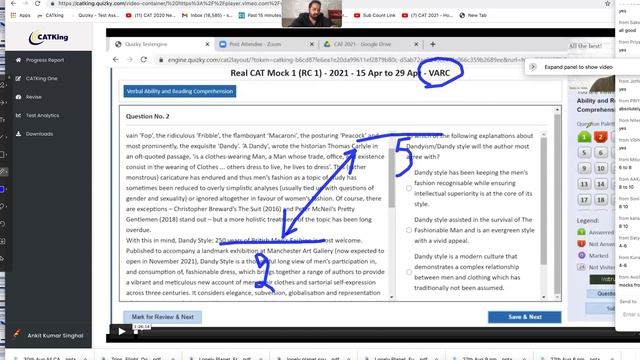Image resolution: width=640 pixels, height=360 pixels.
Task: Open the (11) CAT 2020 YouTube bookmark
Action: point(151,15)
